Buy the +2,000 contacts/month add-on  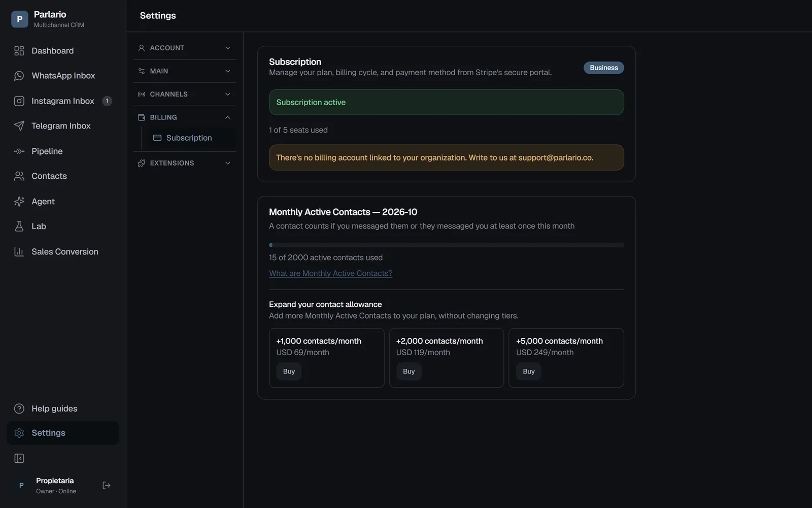[409, 371]
